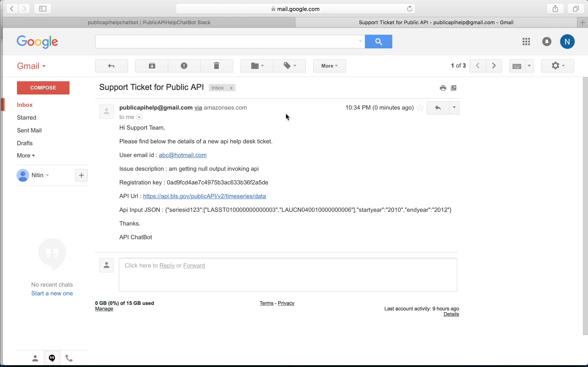
Task: Click the notifications bell icon
Action: [x=547, y=42]
